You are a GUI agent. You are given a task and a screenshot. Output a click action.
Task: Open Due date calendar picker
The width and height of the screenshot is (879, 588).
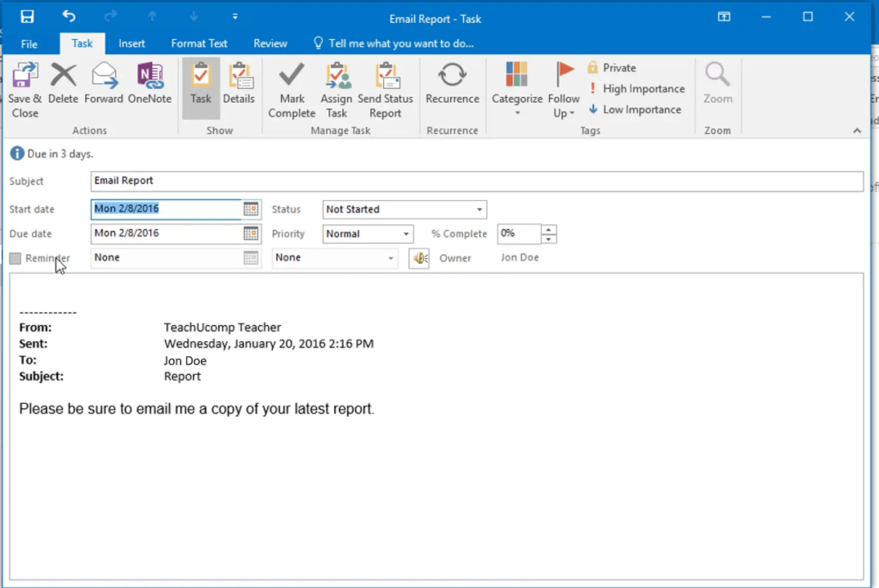251,234
